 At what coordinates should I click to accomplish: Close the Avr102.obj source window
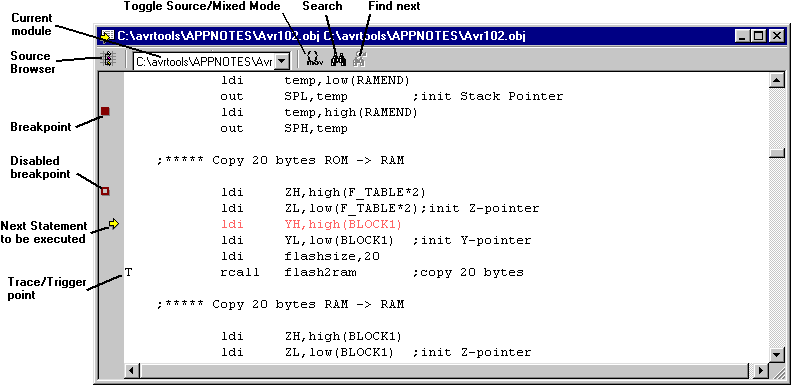pos(776,36)
